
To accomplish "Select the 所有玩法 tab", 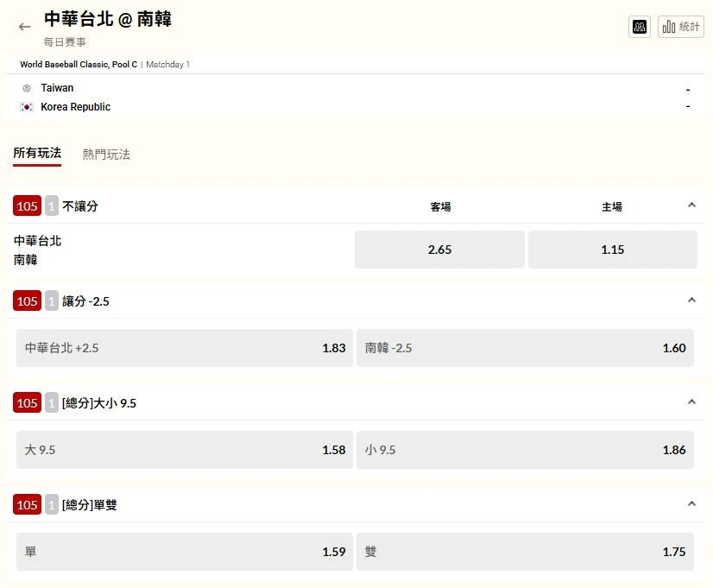I will (x=36, y=153).
